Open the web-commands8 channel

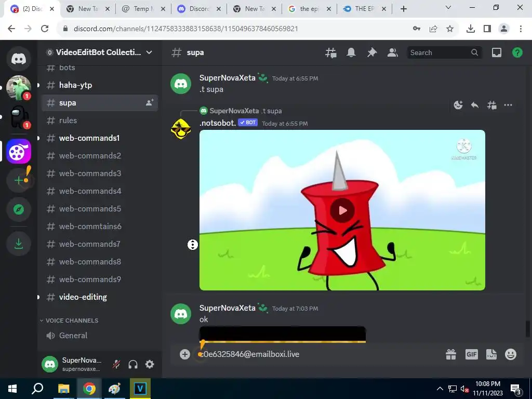click(100, 262)
